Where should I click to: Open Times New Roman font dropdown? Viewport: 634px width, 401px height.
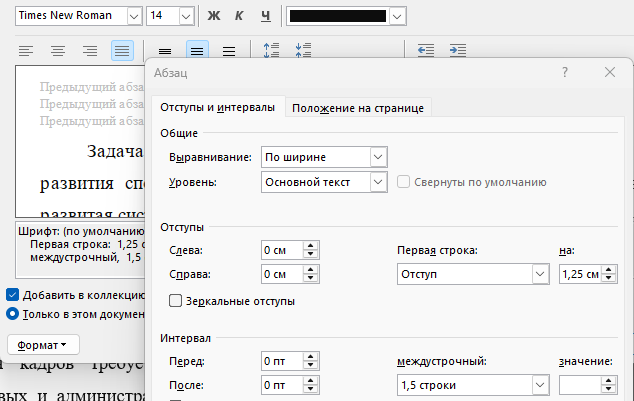pos(134,17)
